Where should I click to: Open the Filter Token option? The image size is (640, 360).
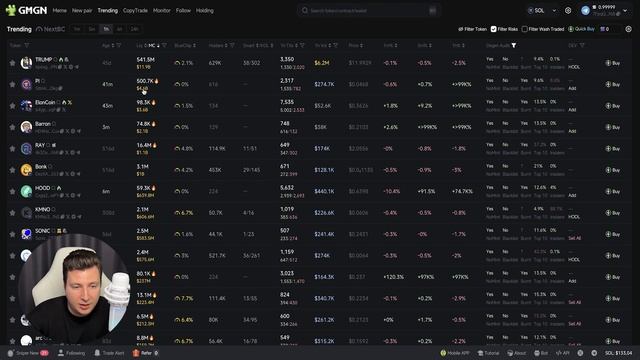coord(472,29)
